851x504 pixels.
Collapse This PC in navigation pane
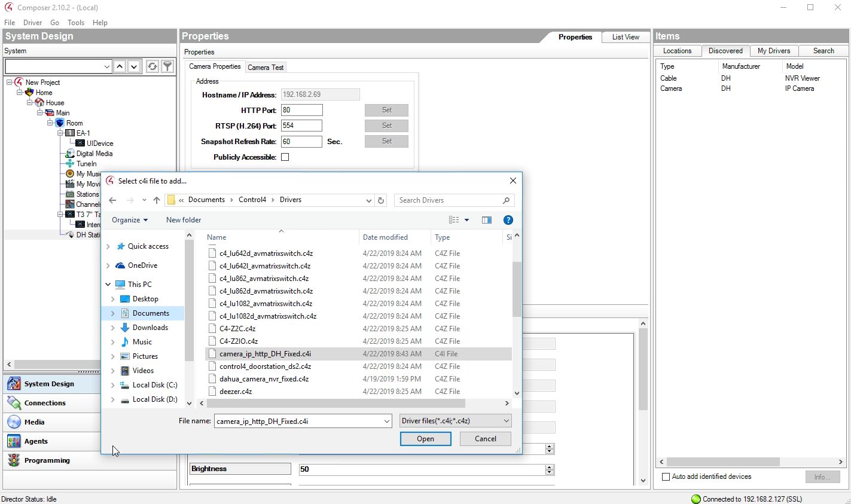[x=108, y=285]
